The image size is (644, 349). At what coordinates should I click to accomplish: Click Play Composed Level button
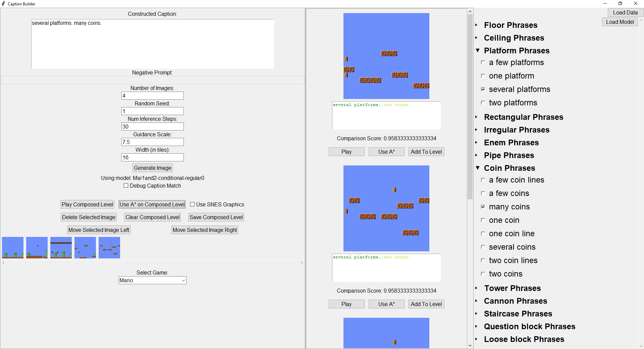point(87,204)
